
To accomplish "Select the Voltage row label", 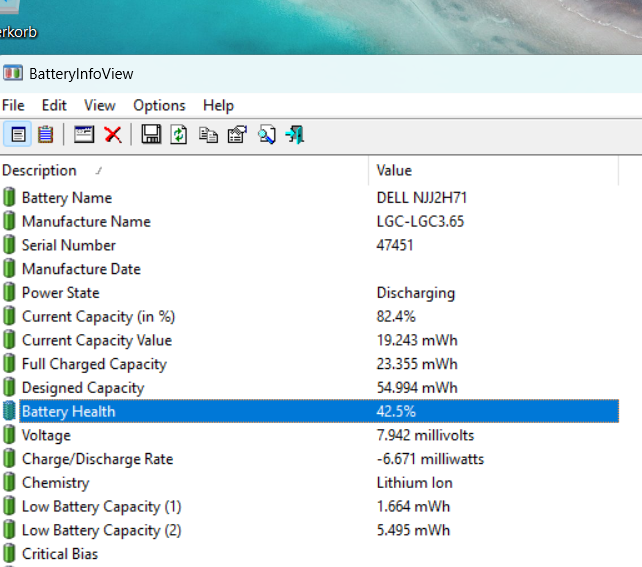I will click(x=46, y=436).
